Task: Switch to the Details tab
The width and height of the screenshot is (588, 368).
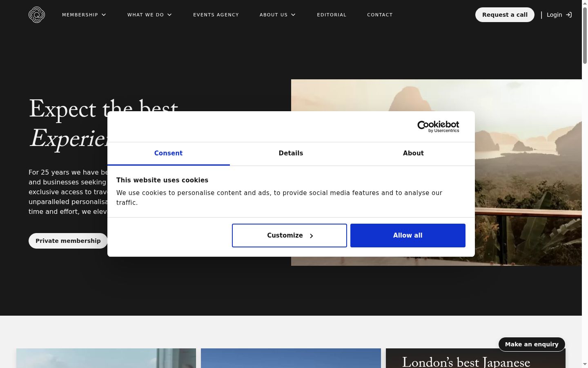Action: (x=291, y=153)
